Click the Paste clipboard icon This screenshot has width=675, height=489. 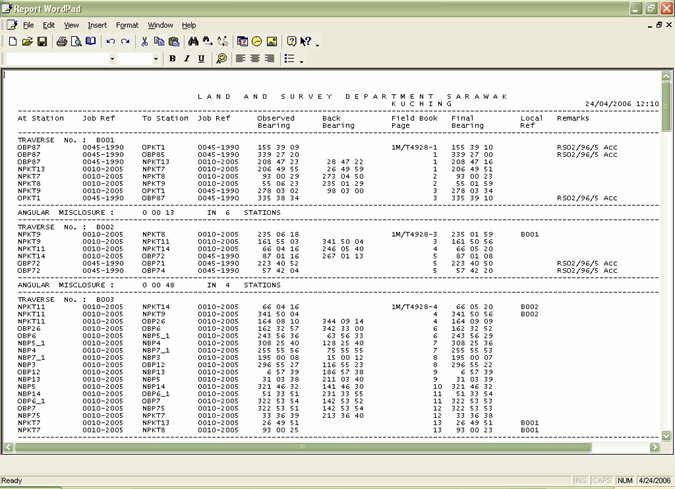point(174,42)
